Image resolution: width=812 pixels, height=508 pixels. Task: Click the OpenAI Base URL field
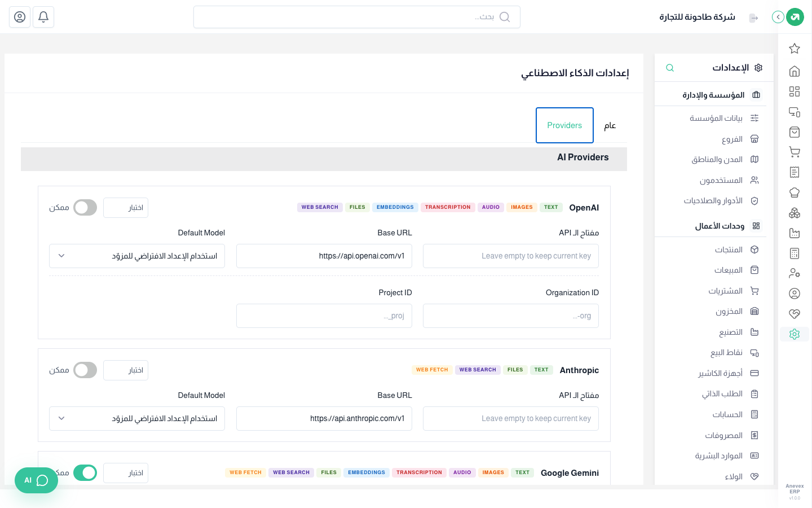coord(324,256)
